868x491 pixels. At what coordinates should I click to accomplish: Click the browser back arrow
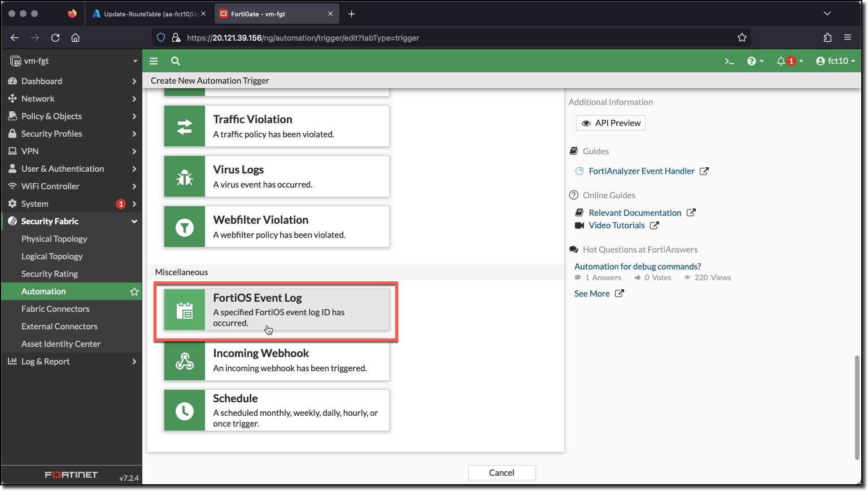15,38
